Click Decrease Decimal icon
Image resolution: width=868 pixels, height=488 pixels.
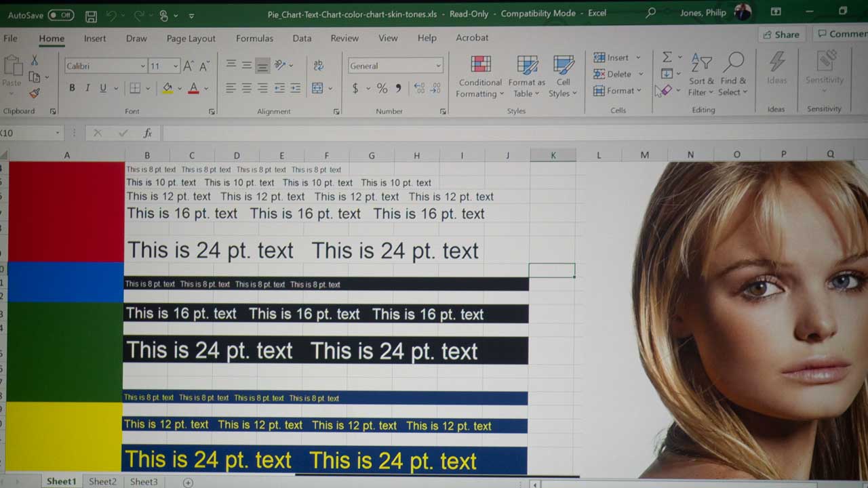[434, 88]
